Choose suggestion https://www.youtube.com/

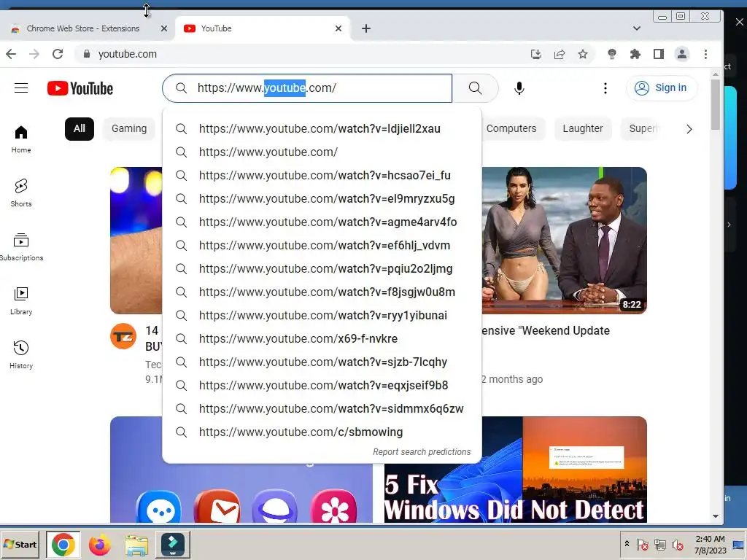[x=322, y=152]
